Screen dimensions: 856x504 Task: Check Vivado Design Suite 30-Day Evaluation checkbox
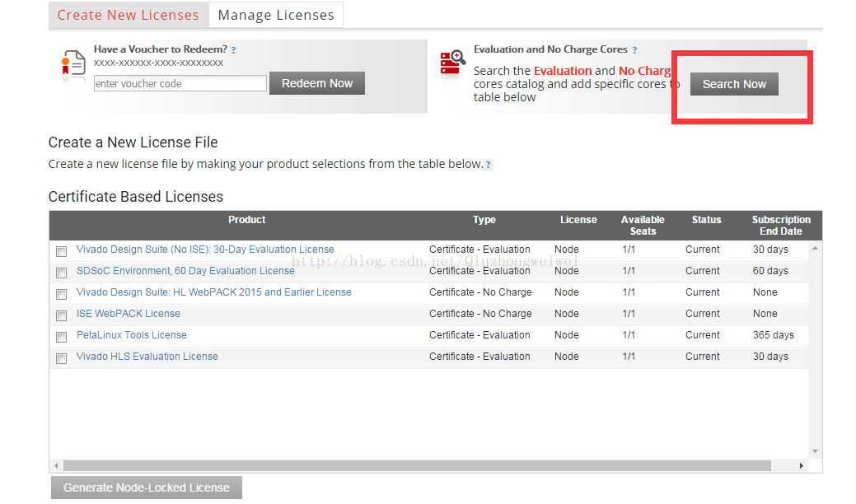click(61, 251)
